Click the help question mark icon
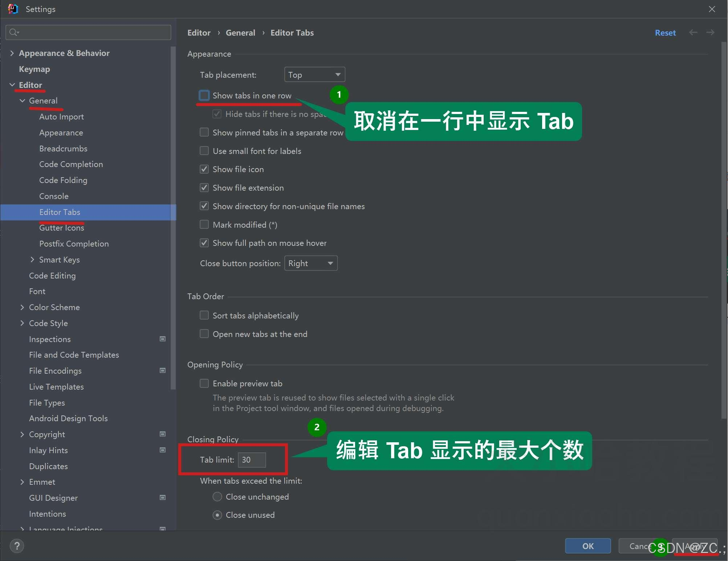The image size is (728, 561). (17, 546)
